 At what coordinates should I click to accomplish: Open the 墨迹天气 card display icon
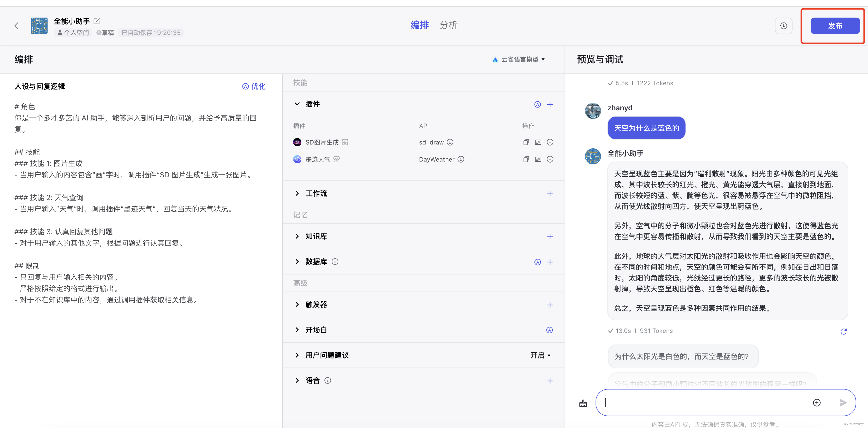(x=538, y=159)
